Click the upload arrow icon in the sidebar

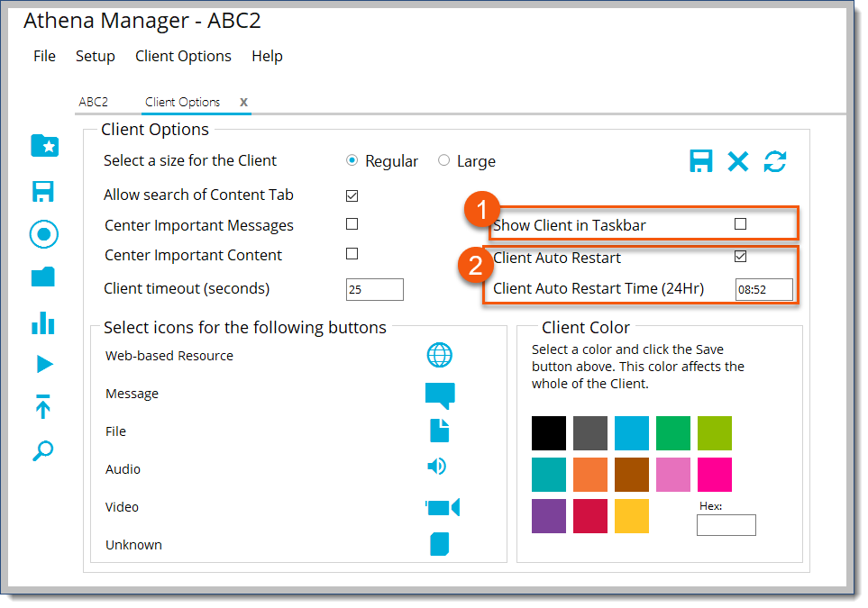point(43,406)
